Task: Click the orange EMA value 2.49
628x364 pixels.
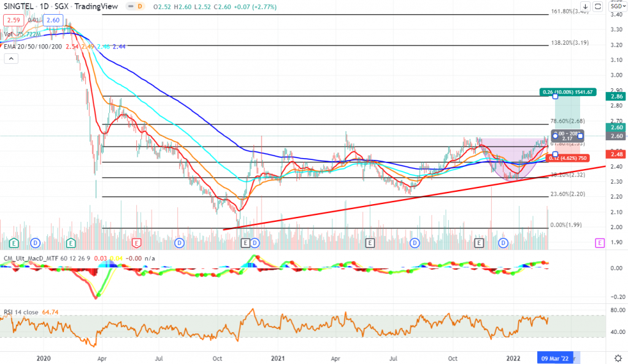Action: pyautogui.click(x=88, y=47)
